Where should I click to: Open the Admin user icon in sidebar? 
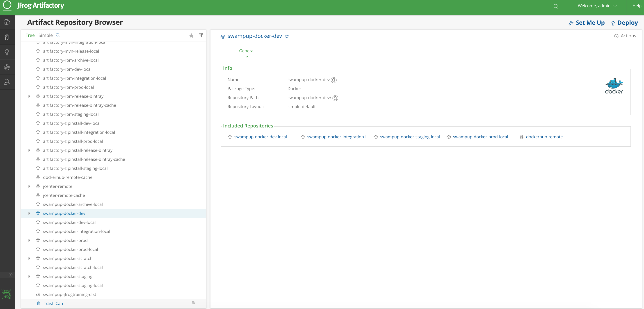pos(7,82)
